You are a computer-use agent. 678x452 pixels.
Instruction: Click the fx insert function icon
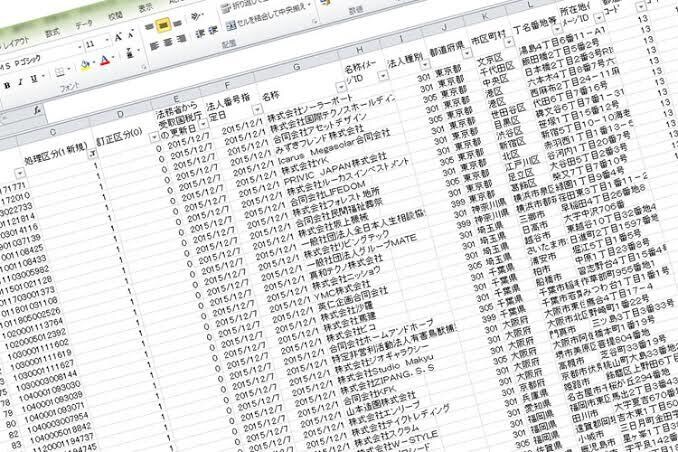37,110
